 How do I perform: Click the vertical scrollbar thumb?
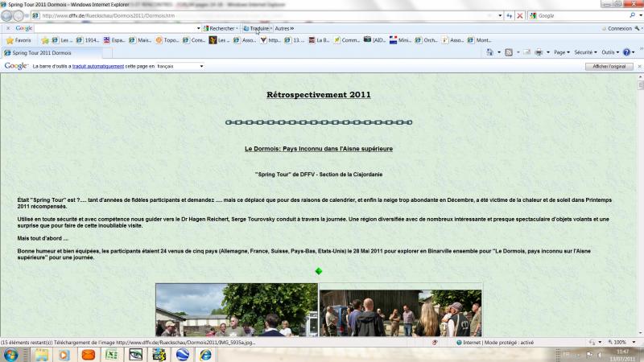pyautogui.click(x=640, y=85)
